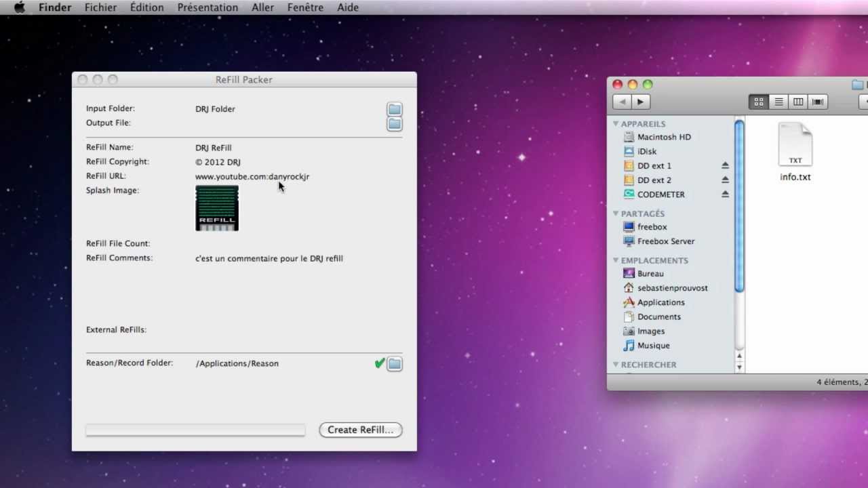Click the Finder sidebar scrollbar thumb
The width and height of the screenshot is (868, 488).
[x=740, y=206]
